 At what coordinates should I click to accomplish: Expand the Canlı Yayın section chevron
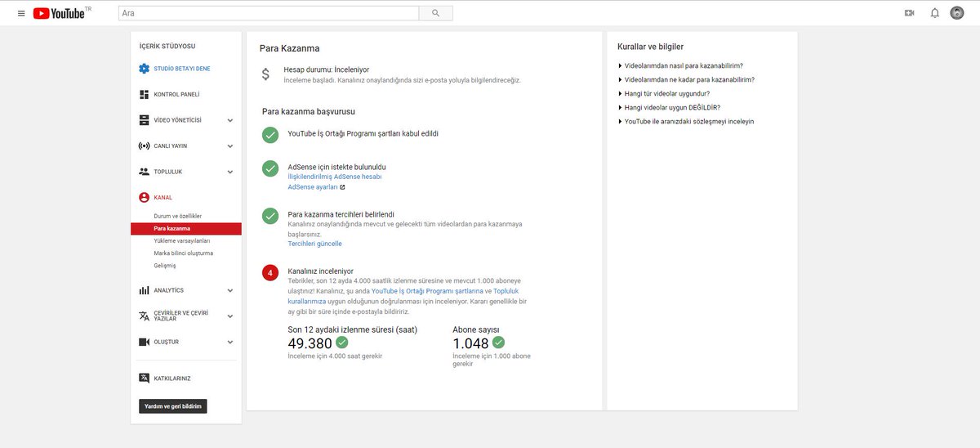click(x=230, y=146)
